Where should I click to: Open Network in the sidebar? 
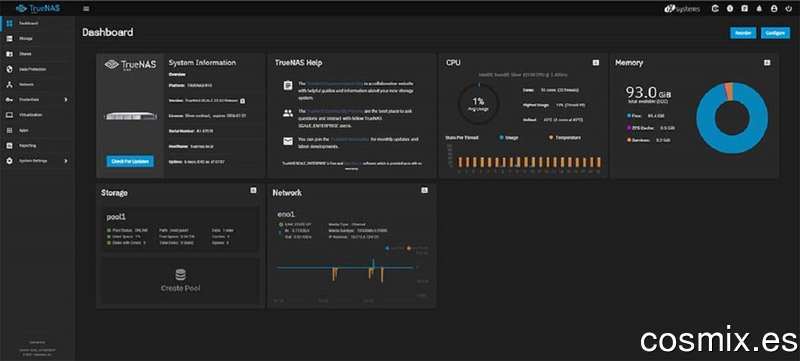38,85
